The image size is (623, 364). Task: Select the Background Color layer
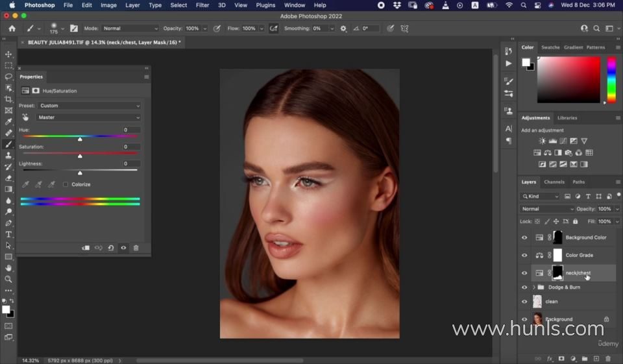tap(585, 237)
